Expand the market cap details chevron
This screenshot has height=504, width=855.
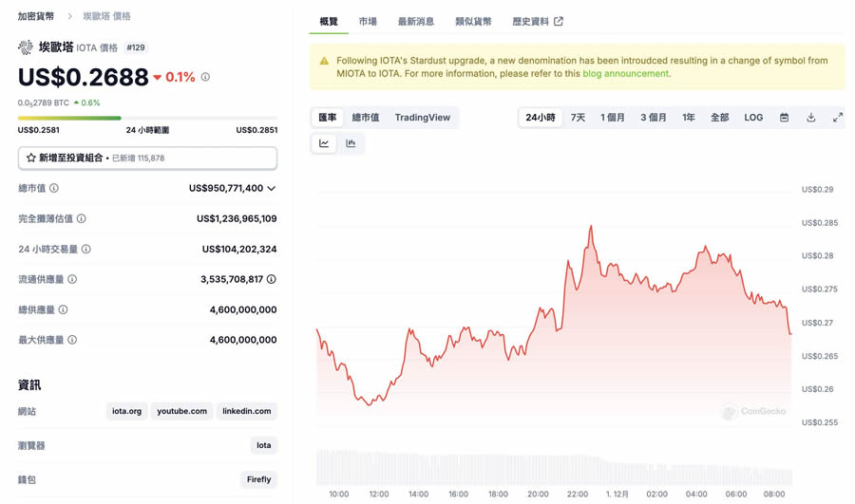[x=272, y=188]
